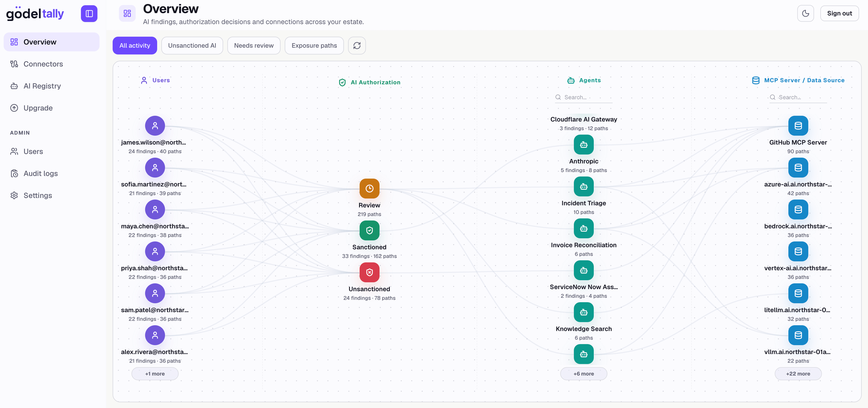The image size is (868, 408).
Task: Switch to the Exposure paths filter
Action: (x=314, y=46)
